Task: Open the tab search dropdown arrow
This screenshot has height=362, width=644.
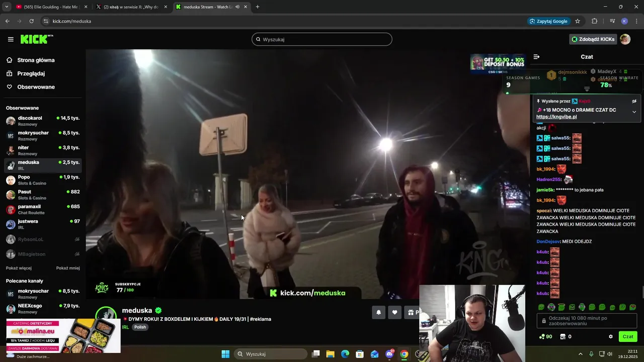Action: tap(7, 7)
